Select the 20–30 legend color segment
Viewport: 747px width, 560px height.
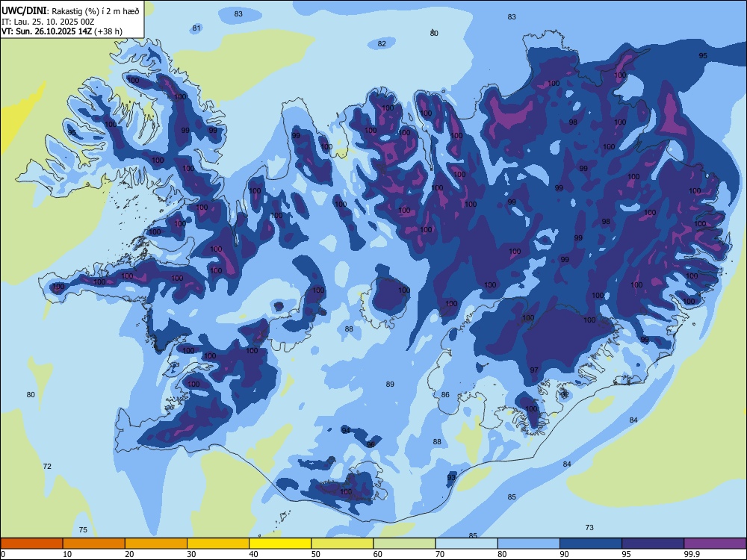(x=156, y=544)
